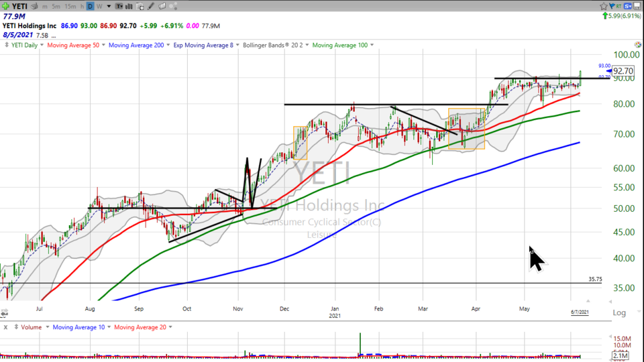644x362 pixels.
Task: Click the blue S dropdown icon
Action: pos(628,6)
